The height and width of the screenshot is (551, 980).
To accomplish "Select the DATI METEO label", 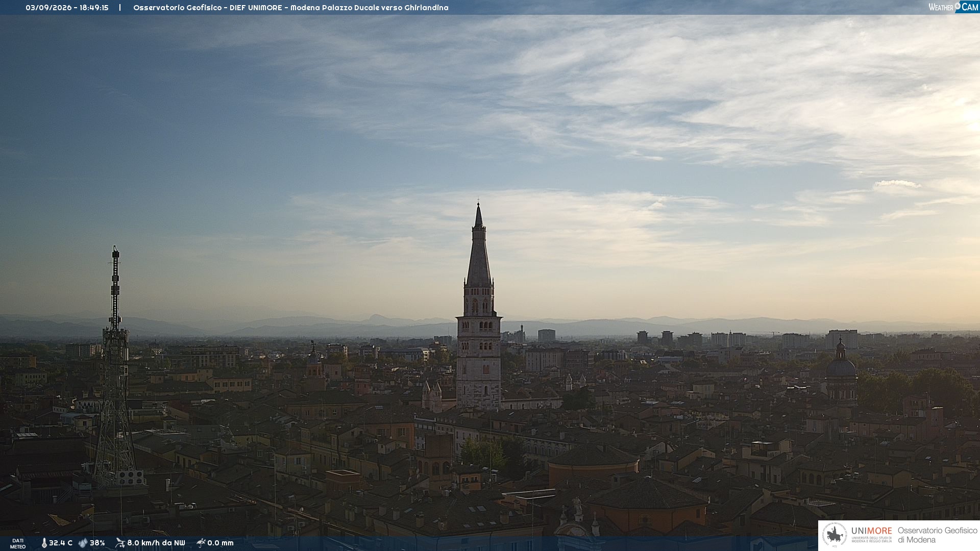I will click(x=18, y=543).
